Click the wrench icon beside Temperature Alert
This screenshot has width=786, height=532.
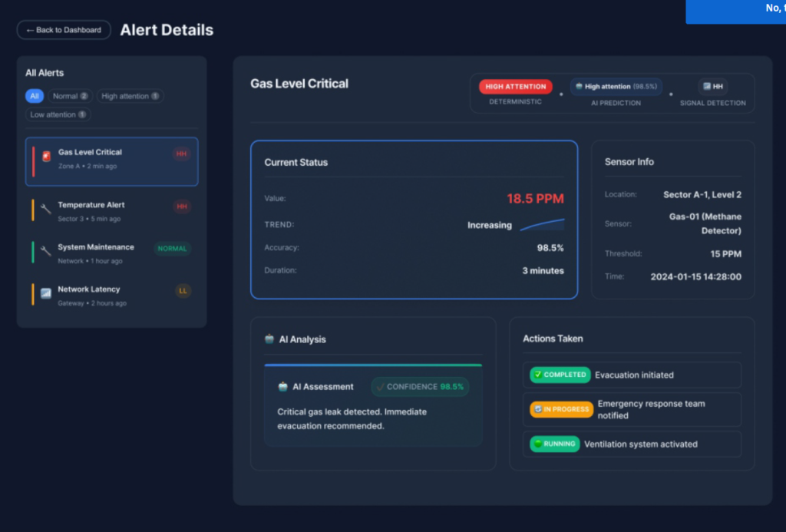pyautogui.click(x=45, y=209)
